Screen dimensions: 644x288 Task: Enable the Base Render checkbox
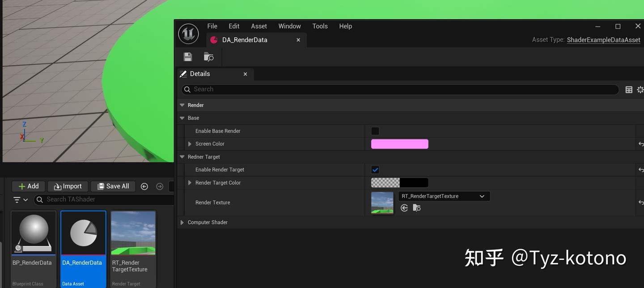[x=375, y=131]
